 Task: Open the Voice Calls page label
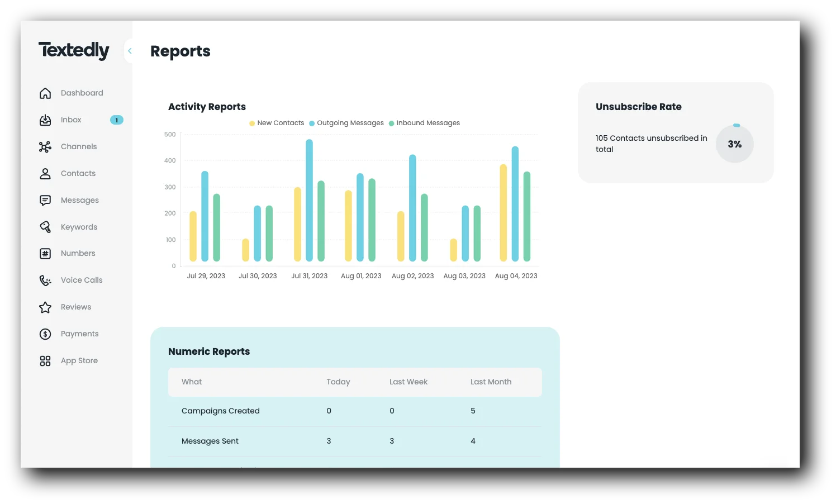click(x=82, y=280)
